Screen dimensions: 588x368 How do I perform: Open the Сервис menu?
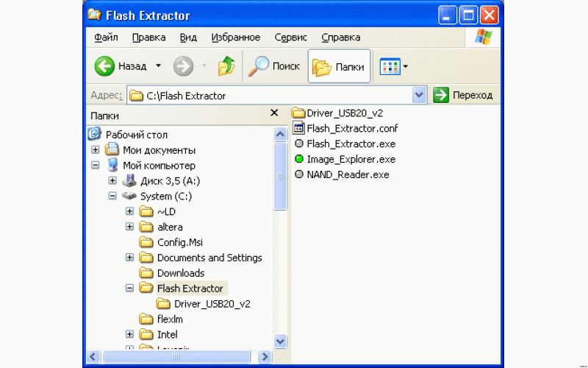(x=291, y=37)
